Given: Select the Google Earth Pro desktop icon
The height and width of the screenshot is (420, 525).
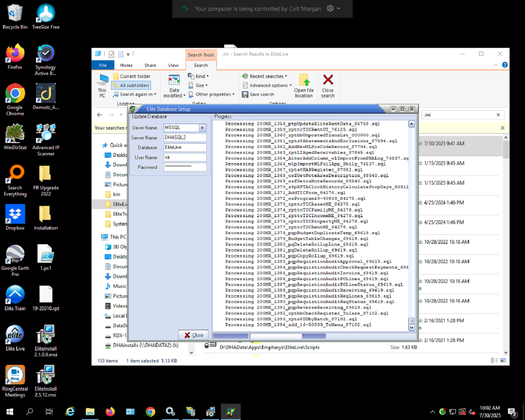Looking at the screenshot, I should coord(15,261).
